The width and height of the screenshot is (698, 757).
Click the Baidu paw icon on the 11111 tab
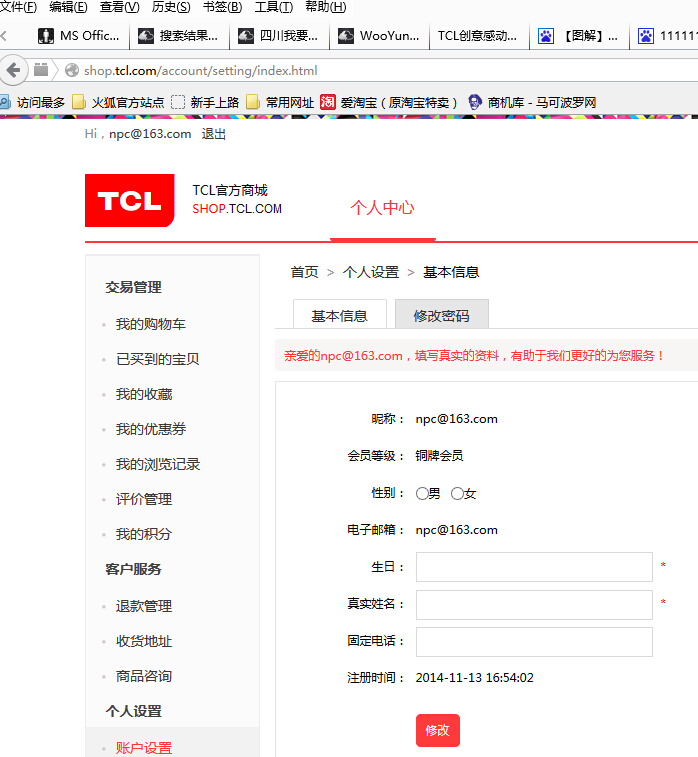point(646,36)
